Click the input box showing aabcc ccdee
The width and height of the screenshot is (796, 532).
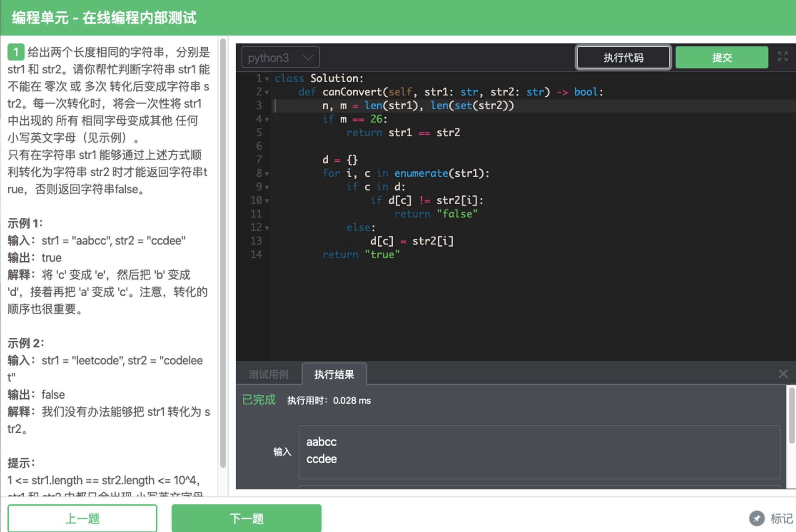pos(539,452)
